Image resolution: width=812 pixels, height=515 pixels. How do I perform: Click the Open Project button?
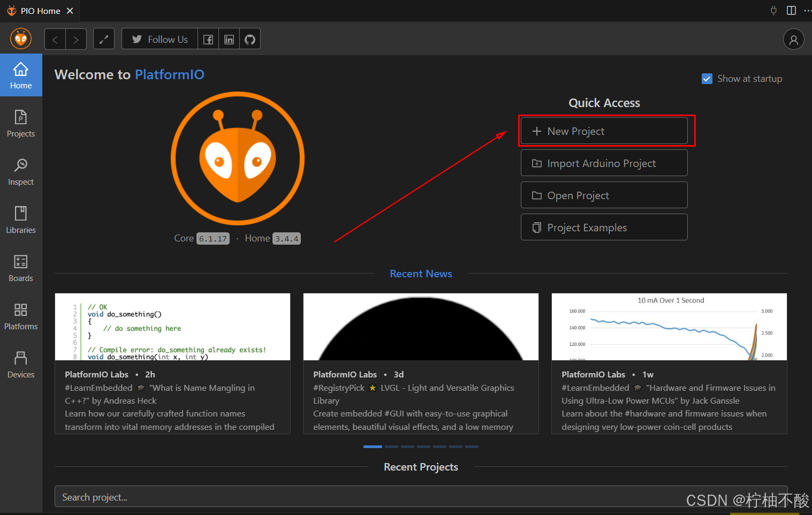point(604,195)
